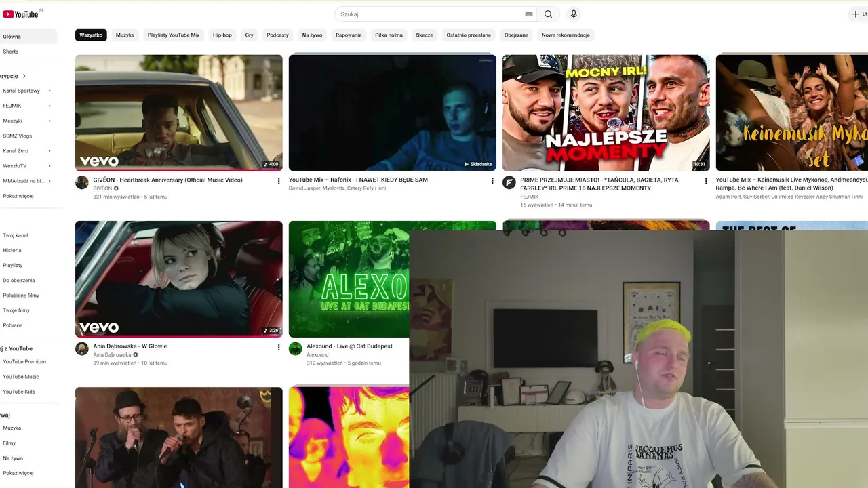Click '321 mln wyświetleń' metadata text
Viewport: 868px width, 488px height.
[116, 197]
